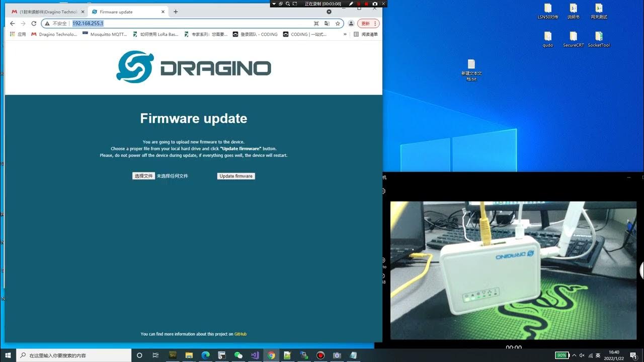Click the muted volume tray icon
Viewport: 644px width, 362px height.
point(583,355)
